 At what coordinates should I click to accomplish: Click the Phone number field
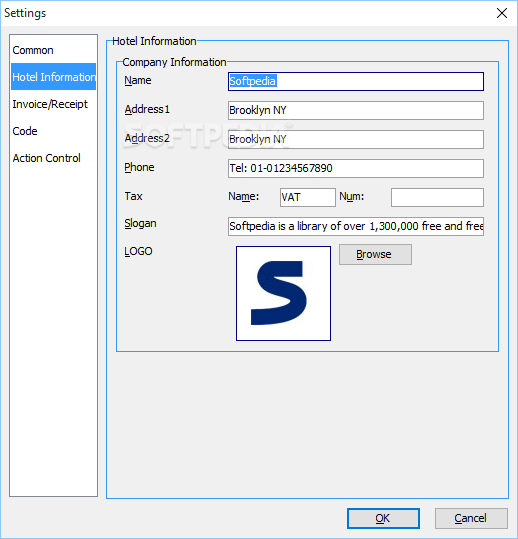(356, 168)
